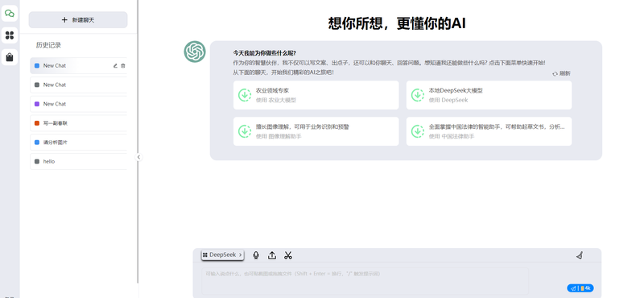The image size is (644, 298).
Task: Choose the 中国法律 smart assistant card
Action: tap(489, 131)
